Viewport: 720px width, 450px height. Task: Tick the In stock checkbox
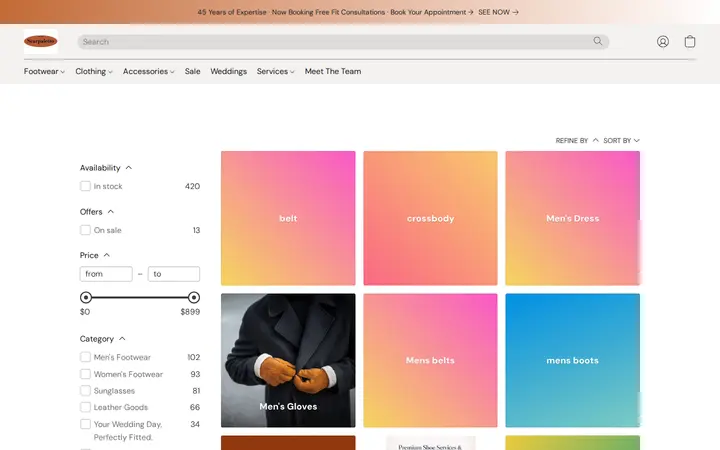coord(85,186)
